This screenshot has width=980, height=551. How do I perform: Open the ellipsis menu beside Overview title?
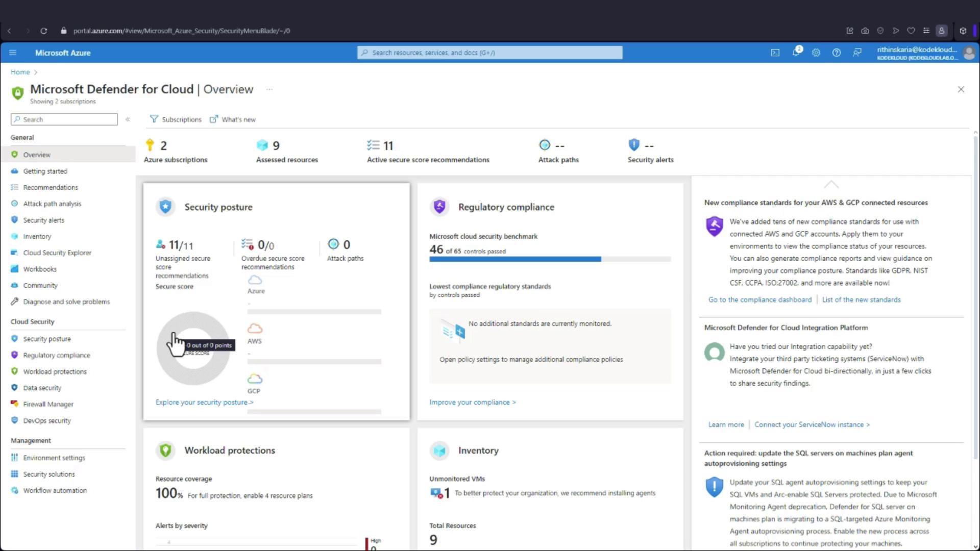269,89
